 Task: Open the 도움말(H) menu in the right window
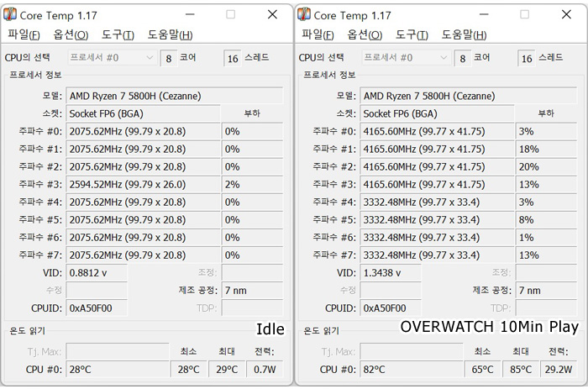465,34
